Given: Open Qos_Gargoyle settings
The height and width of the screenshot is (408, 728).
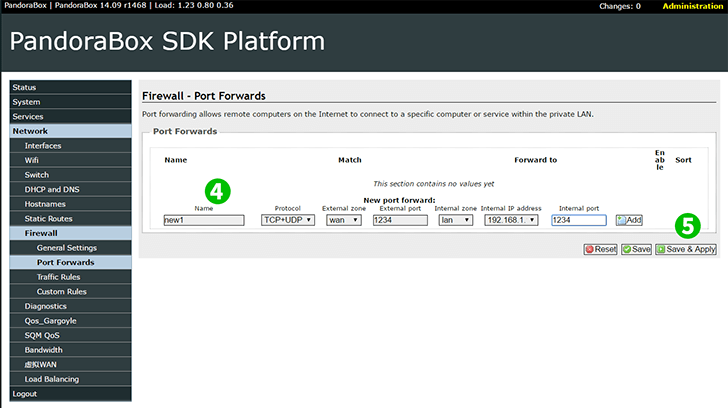Looking at the screenshot, I should click(71, 321).
